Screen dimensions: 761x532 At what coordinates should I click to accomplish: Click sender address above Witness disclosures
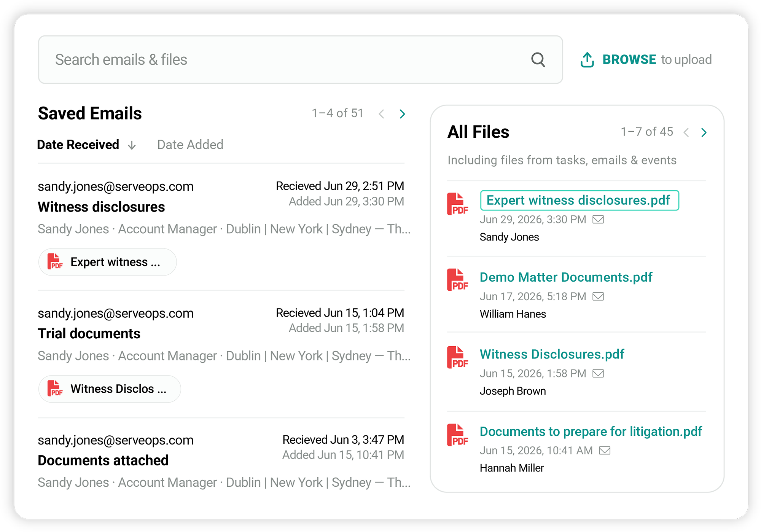(x=116, y=186)
